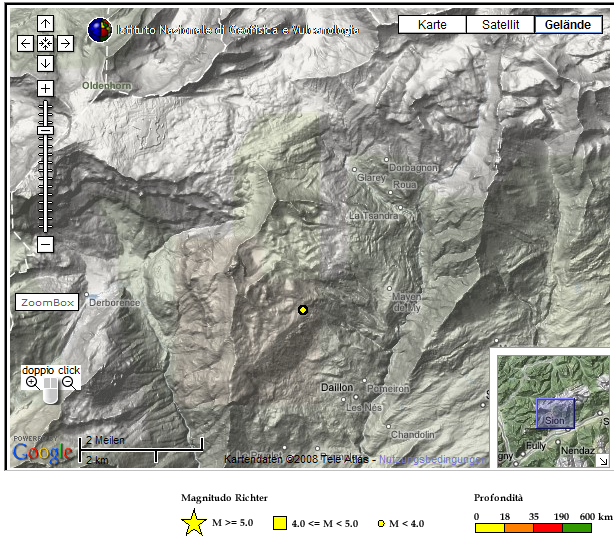Viewport: 614px width, 543px height.
Task: Zoom in with the plus button
Action: pos(45,88)
